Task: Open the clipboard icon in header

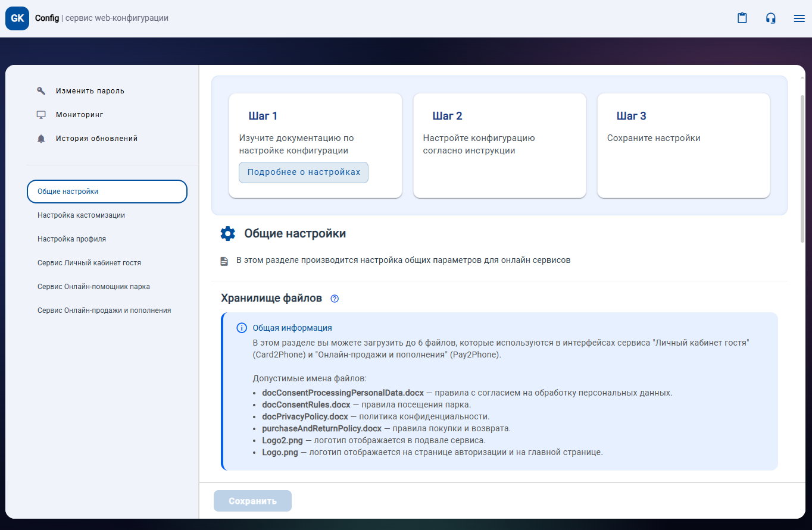Action: pos(742,18)
